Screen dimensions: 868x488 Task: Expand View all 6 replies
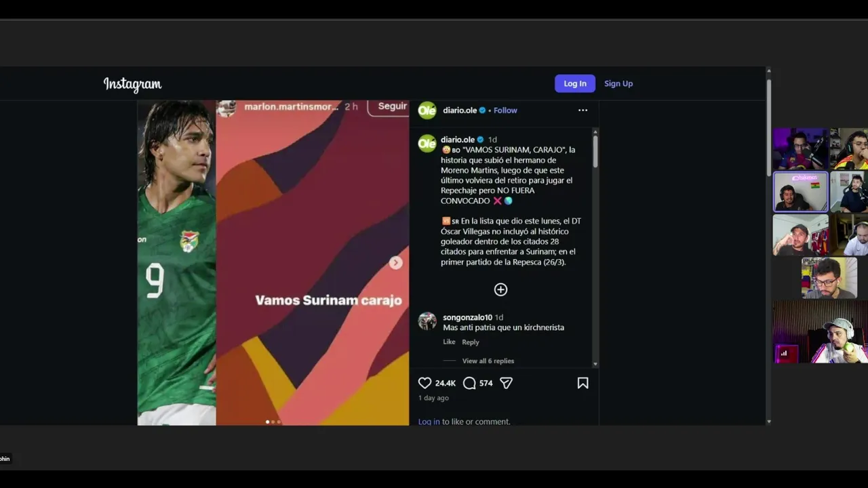click(x=488, y=361)
